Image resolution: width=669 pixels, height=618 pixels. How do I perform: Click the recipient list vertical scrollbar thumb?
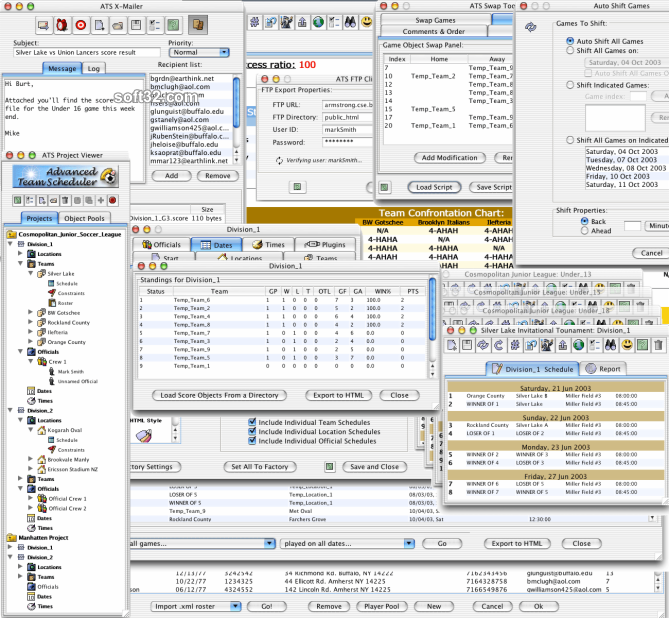pos(237,102)
